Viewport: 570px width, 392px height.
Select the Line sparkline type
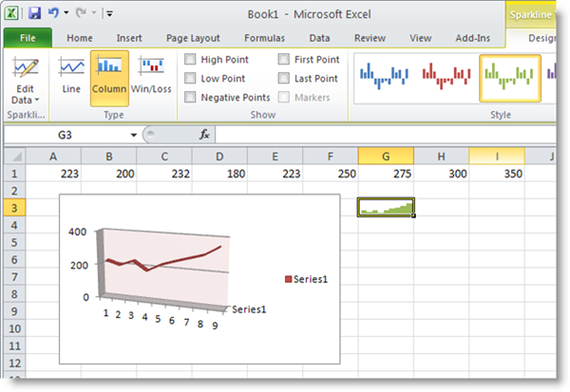point(71,76)
